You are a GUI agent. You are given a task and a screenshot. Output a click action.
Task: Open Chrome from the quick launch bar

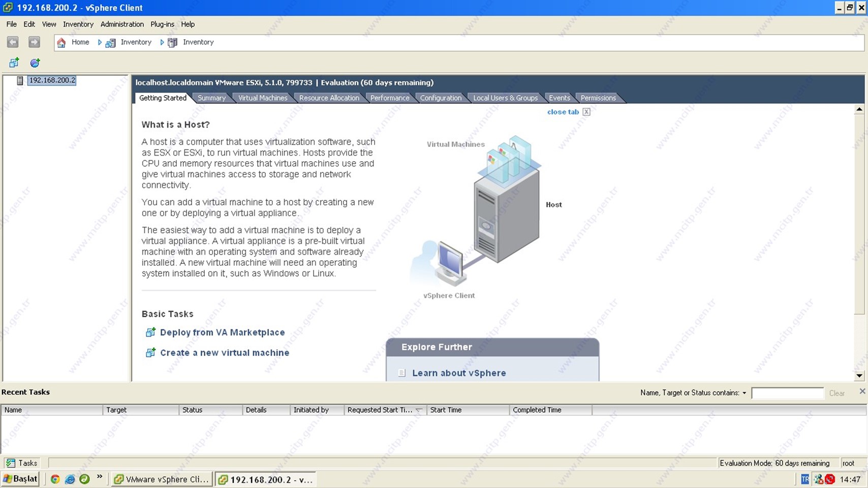[x=55, y=479]
